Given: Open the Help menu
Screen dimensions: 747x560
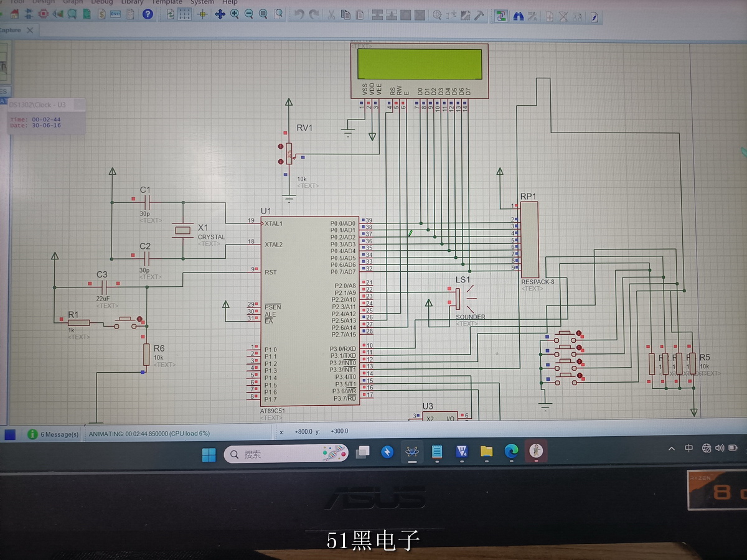Looking at the screenshot, I should tap(230, 2).
